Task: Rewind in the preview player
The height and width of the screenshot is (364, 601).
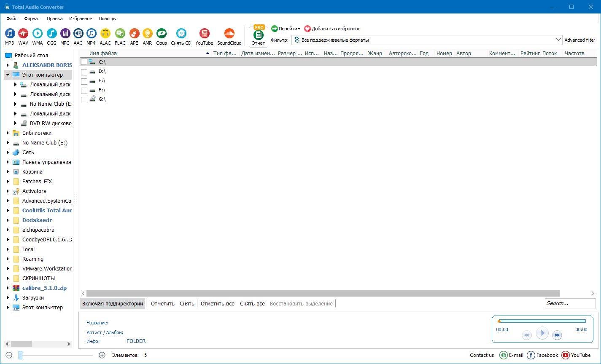Action: tap(527, 335)
